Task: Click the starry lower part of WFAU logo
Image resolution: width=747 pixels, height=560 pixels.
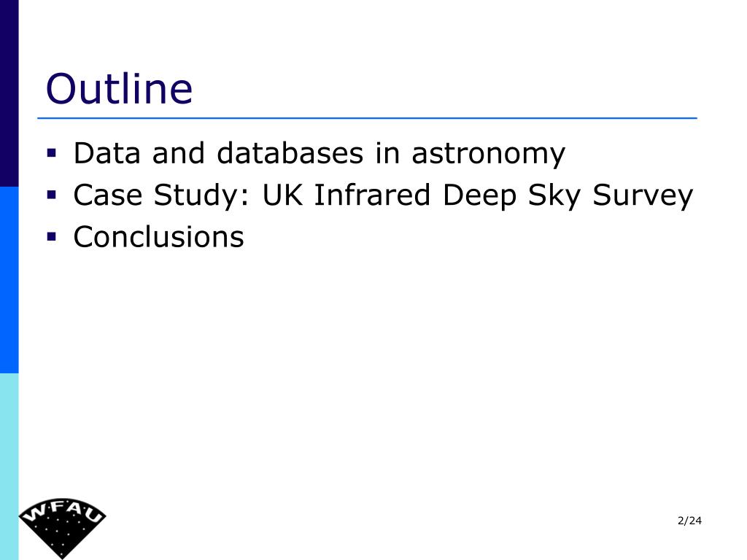Action: pos(62,537)
